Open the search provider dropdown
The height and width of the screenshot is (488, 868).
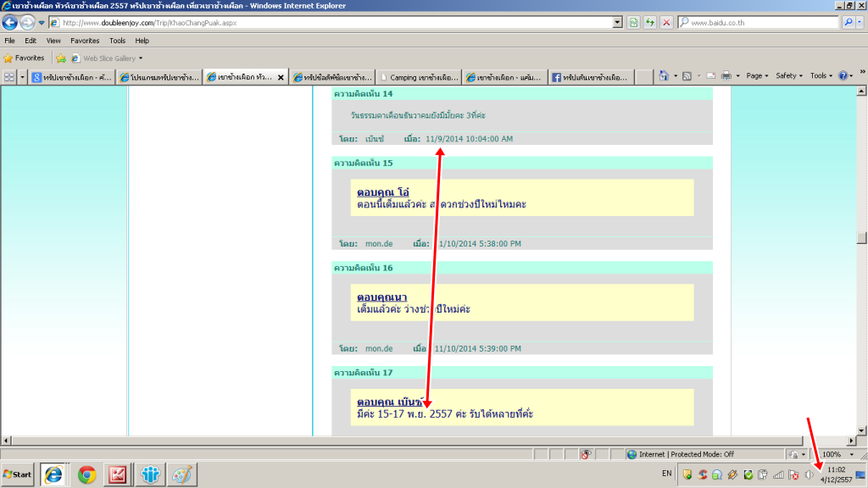pyautogui.click(x=860, y=23)
